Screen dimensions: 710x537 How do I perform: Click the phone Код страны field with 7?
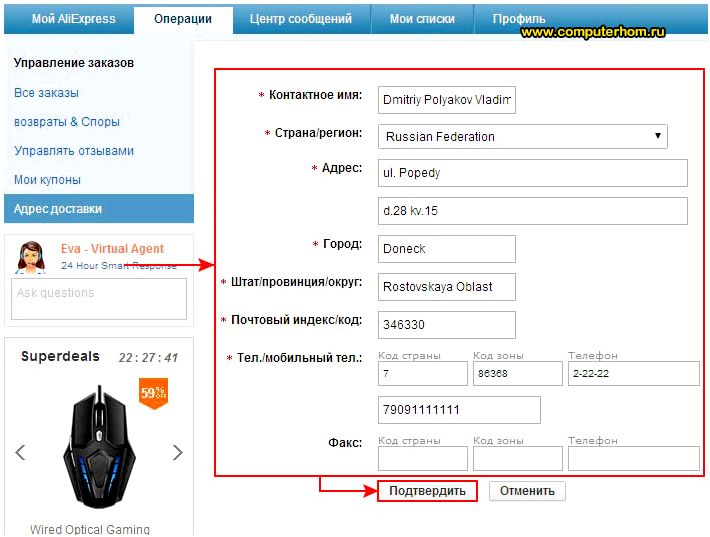[x=423, y=374]
